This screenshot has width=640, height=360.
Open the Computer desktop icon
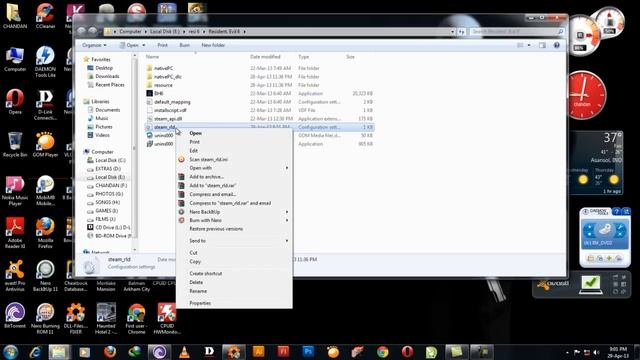15,59
